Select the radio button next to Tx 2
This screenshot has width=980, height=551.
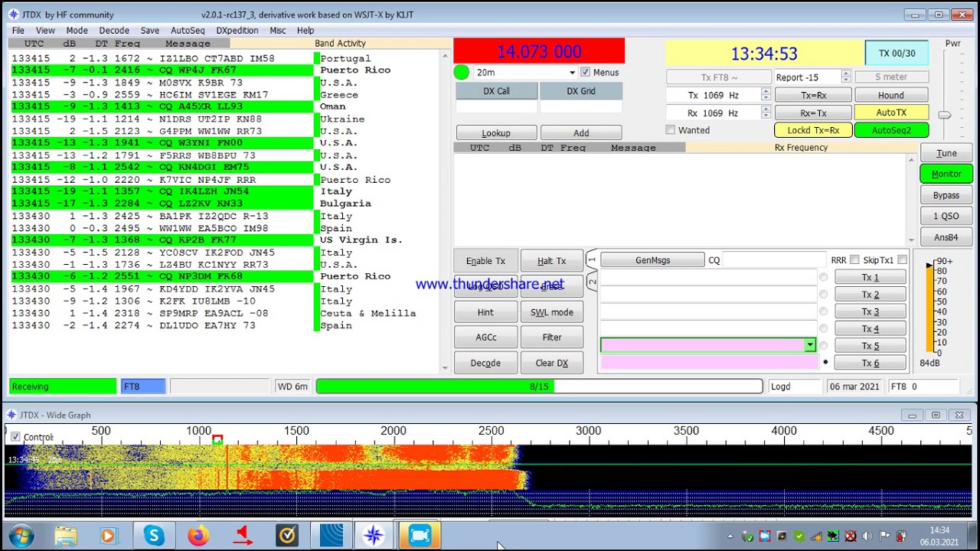[x=823, y=295]
